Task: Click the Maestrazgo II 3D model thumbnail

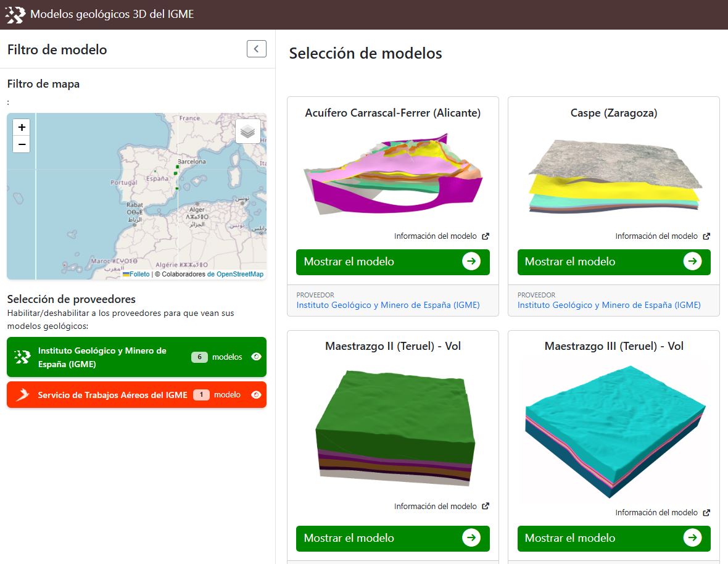Action: point(392,427)
